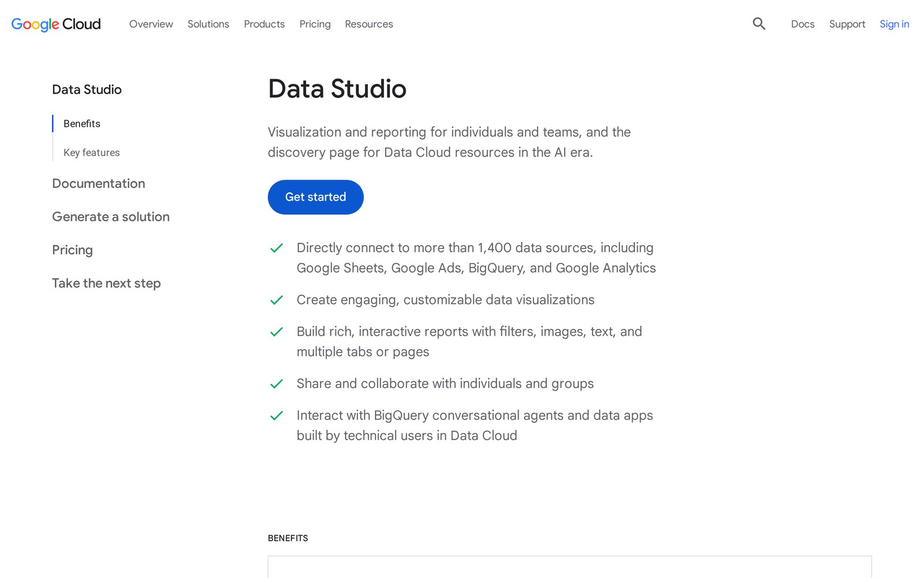The image size is (924, 578).
Task: Open Pricing in the top navigation
Action: (x=315, y=24)
